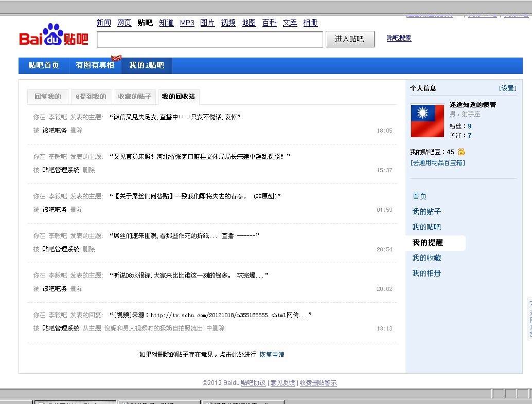
Task: Click username 迷途知返的愤青
Action: (x=473, y=105)
